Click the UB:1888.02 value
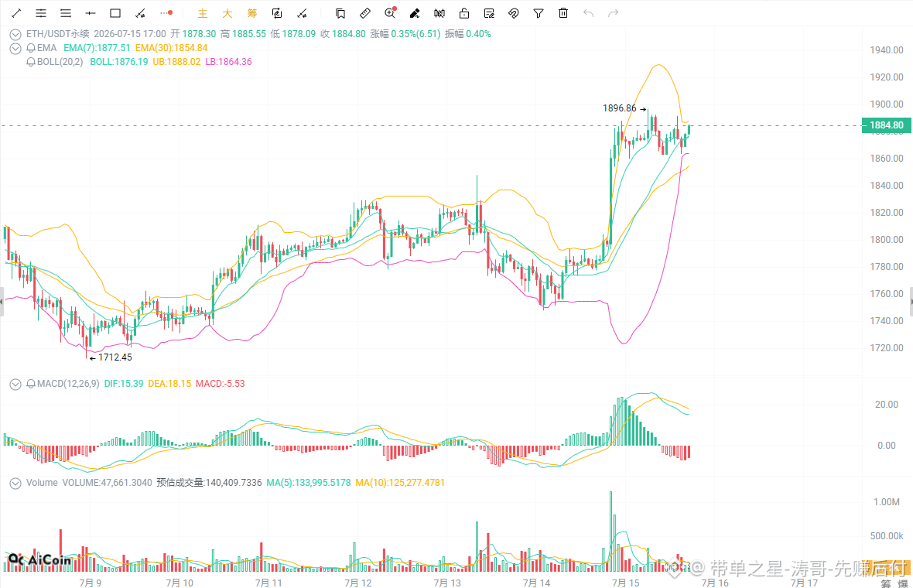The image size is (913, 588). pyautogui.click(x=176, y=62)
